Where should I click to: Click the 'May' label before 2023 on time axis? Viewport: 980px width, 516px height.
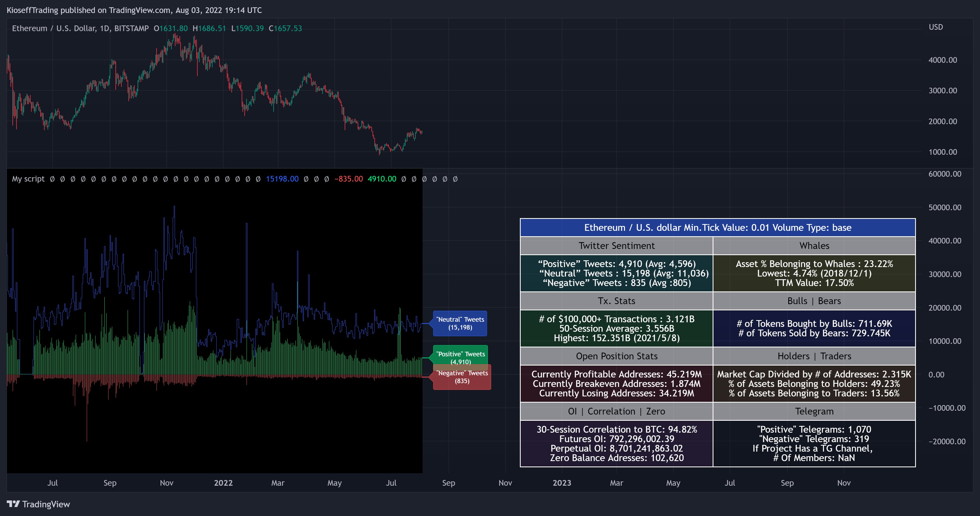335,483
